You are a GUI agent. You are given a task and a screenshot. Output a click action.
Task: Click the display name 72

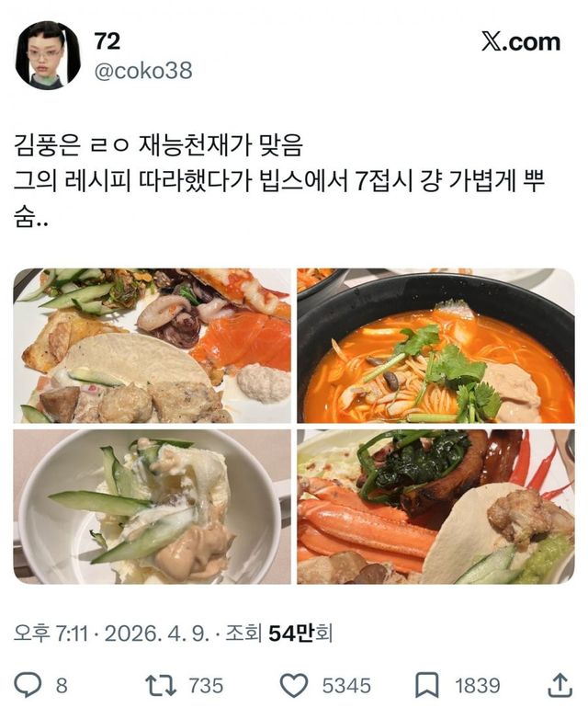[x=107, y=41]
